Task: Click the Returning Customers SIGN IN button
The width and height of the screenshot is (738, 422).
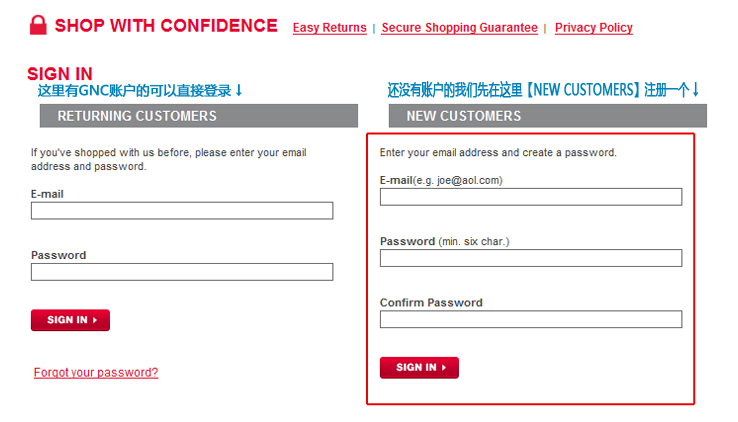Action: (71, 320)
